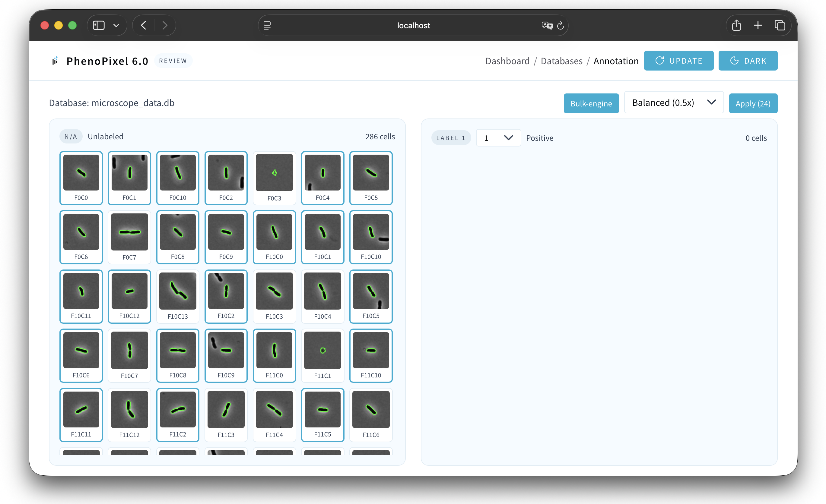
Task: Show the tab overview icon
Action: (780, 25)
